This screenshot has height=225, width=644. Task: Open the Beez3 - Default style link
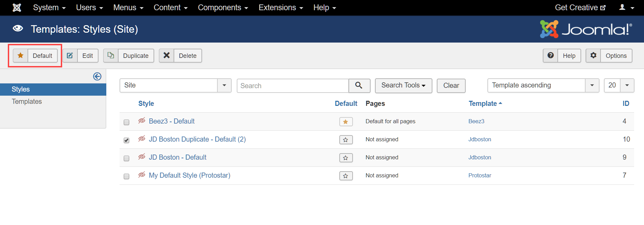(x=172, y=121)
